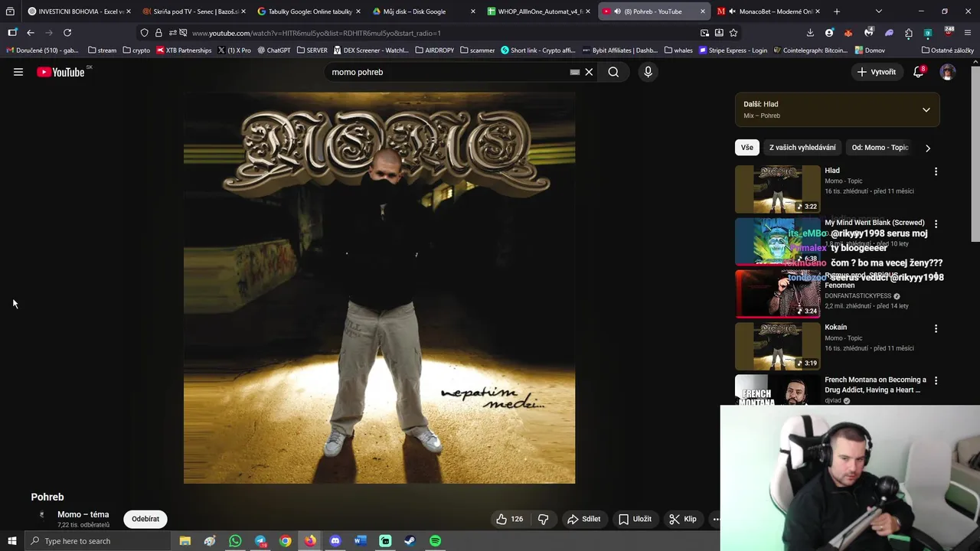Run search with the magnifier button
The width and height of the screenshot is (980, 551).
[x=613, y=72]
